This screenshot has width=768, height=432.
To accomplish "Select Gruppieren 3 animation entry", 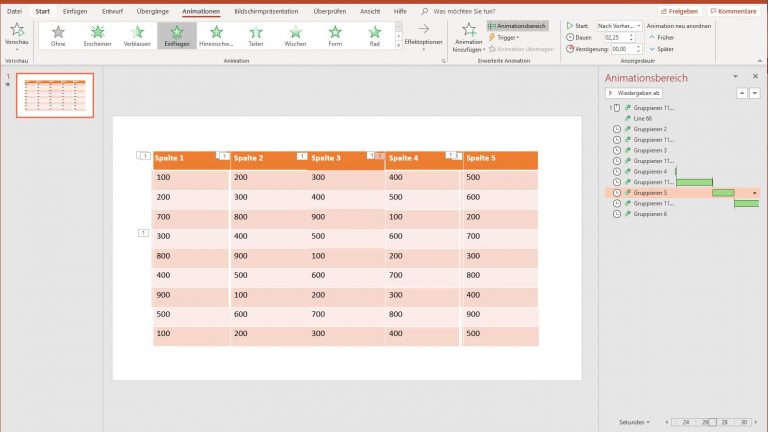I will pyautogui.click(x=649, y=150).
